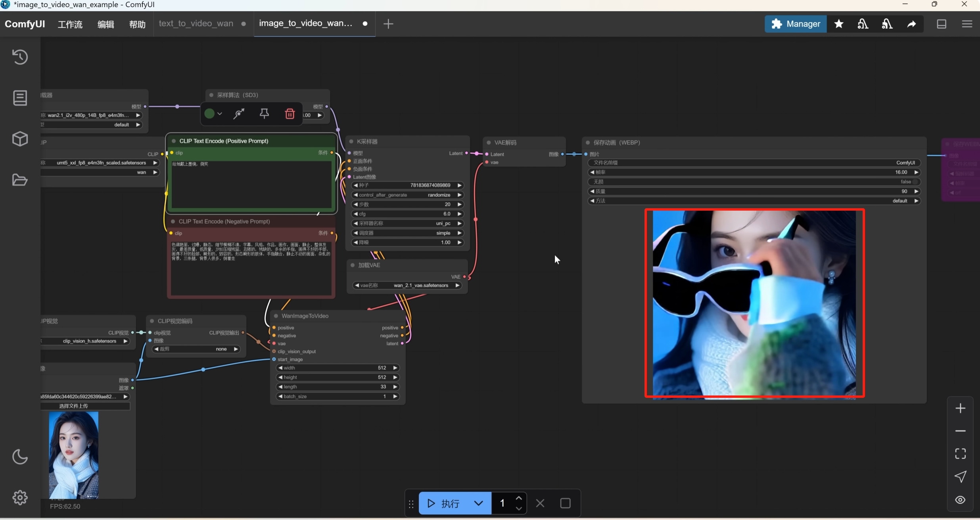
Task: Click the node color picker dot
Action: [x=209, y=114]
